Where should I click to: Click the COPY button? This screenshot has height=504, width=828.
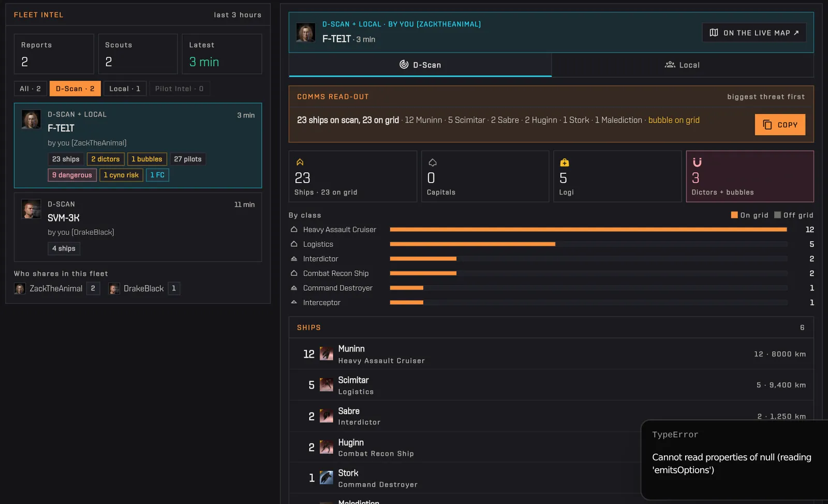(780, 125)
